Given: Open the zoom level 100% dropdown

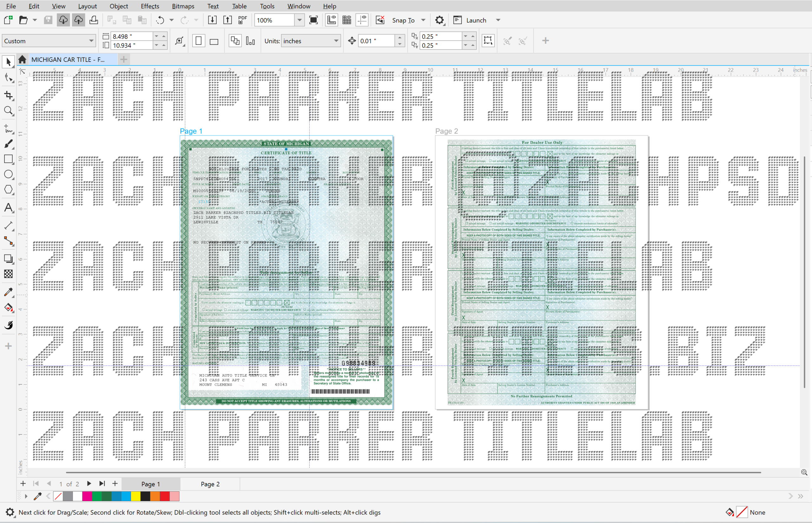Looking at the screenshot, I should [299, 20].
